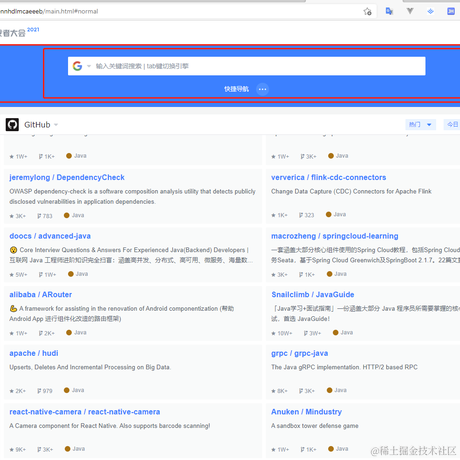The height and width of the screenshot is (460, 460).
Task: Click the 快捷导航 label
Action: 236,89
